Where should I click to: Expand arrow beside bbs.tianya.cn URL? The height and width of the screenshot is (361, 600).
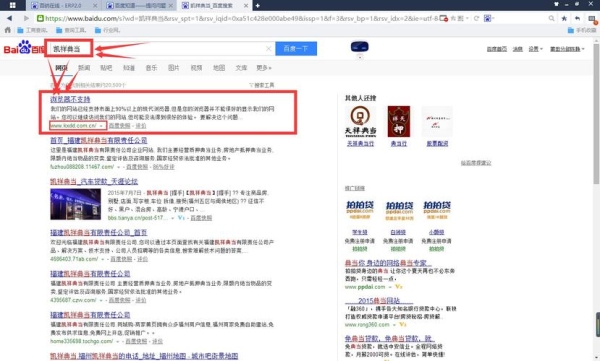(x=173, y=218)
